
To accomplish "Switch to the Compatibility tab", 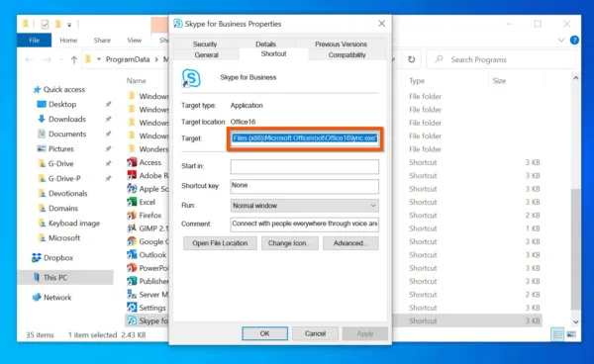I will [347, 54].
